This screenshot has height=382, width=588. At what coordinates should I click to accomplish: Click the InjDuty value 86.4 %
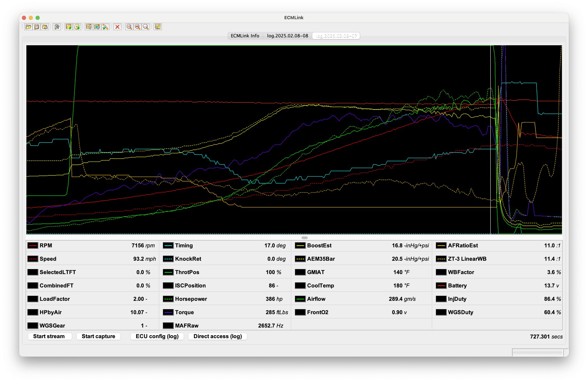(x=552, y=299)
